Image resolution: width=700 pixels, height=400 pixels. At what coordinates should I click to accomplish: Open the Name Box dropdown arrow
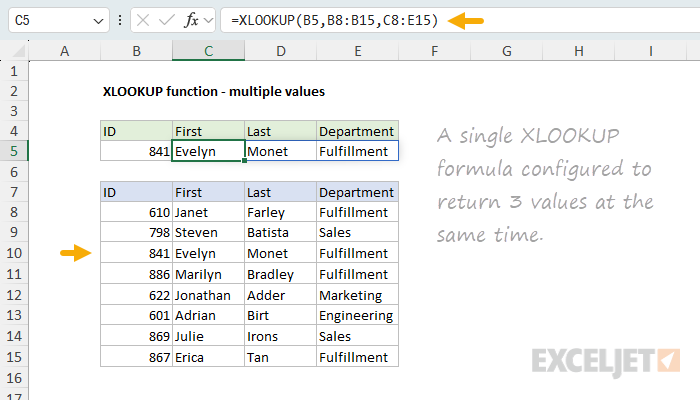tap(98, 21)
